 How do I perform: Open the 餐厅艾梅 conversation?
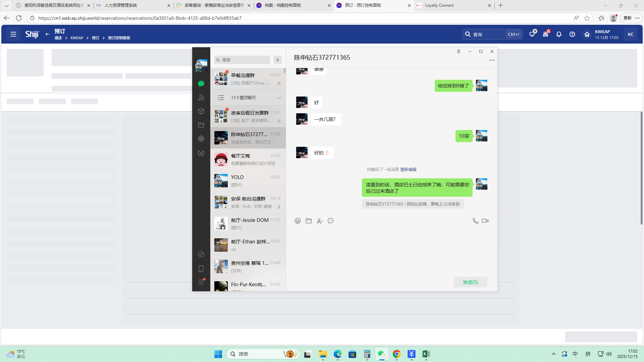click(248, 159)
